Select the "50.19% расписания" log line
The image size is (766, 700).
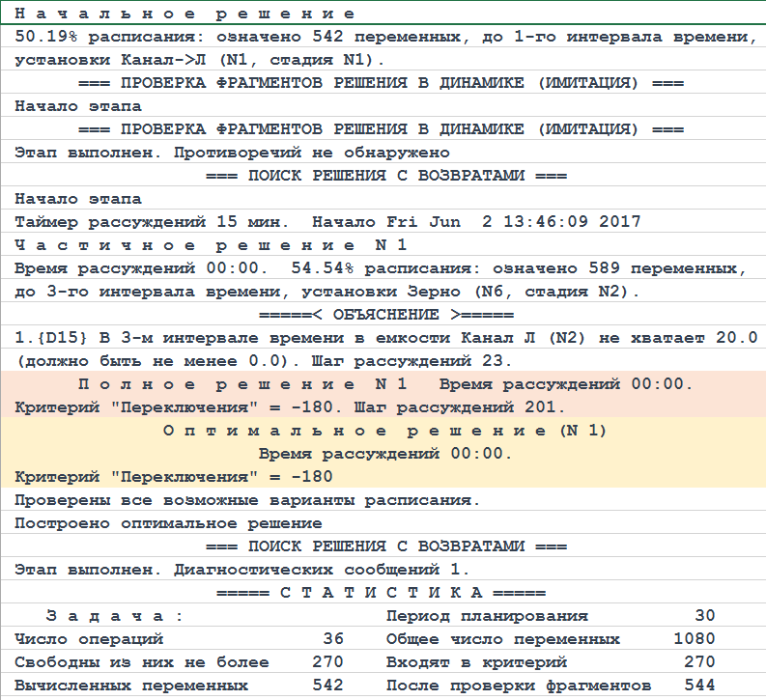383,37
